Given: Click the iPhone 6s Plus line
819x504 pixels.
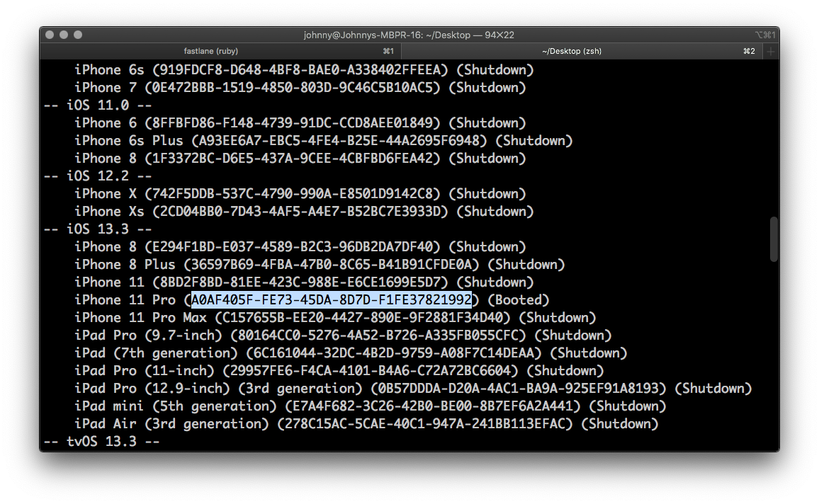Looking at the screenshot, I should [x=323, y=141].
